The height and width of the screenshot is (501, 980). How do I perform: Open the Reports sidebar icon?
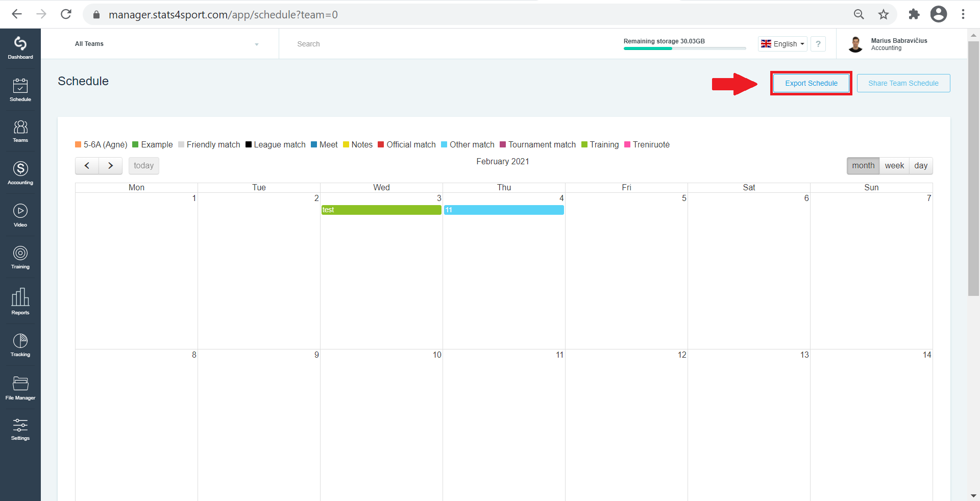(x=20, y=301)
